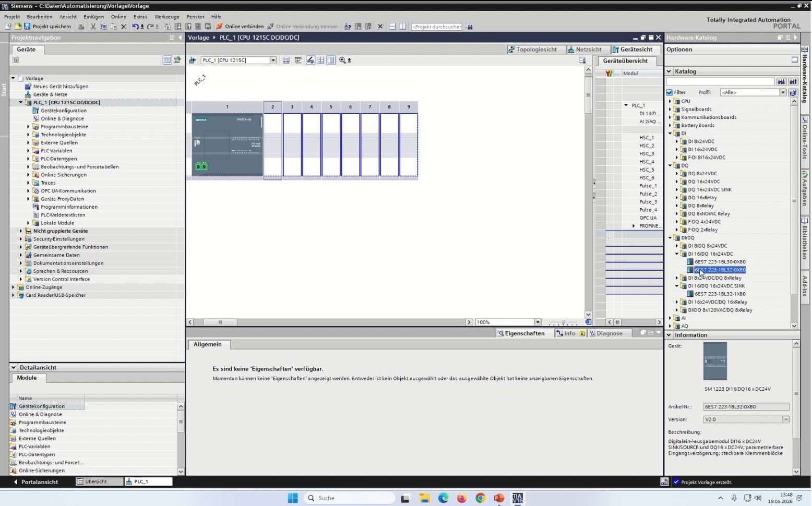Click the Katalog search input field
This screenshot has width=812, height=506.
tap(720, 82)
